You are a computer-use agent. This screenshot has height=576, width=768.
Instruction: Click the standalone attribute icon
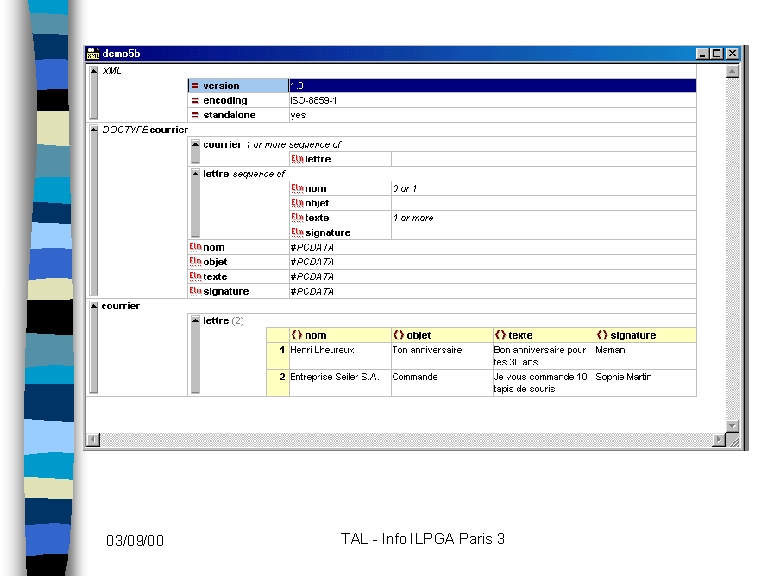coord(195,115)
